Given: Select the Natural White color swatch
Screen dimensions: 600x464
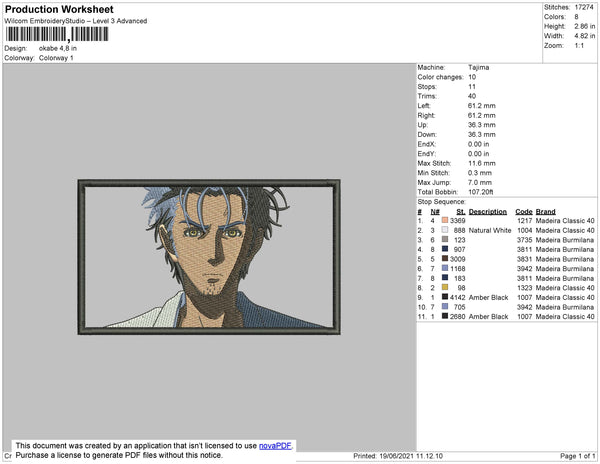Looking at the screenshot, I should click(x=445, y=230).
